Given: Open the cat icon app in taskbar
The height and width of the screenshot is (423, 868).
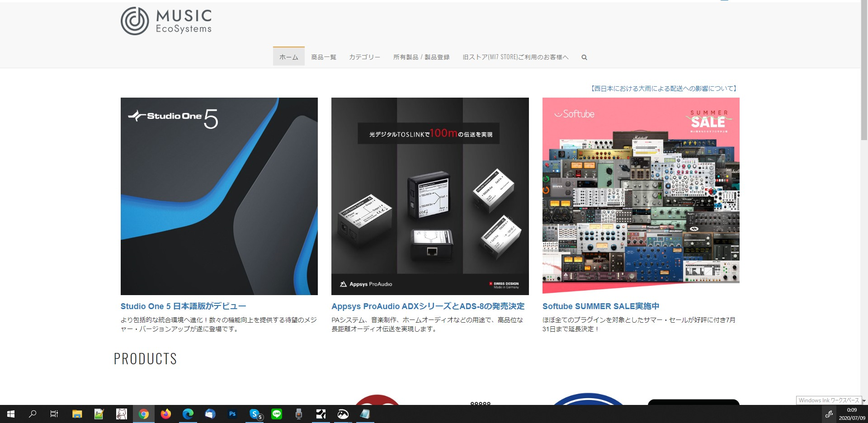Looking at the screenshot, I should 122,414.
